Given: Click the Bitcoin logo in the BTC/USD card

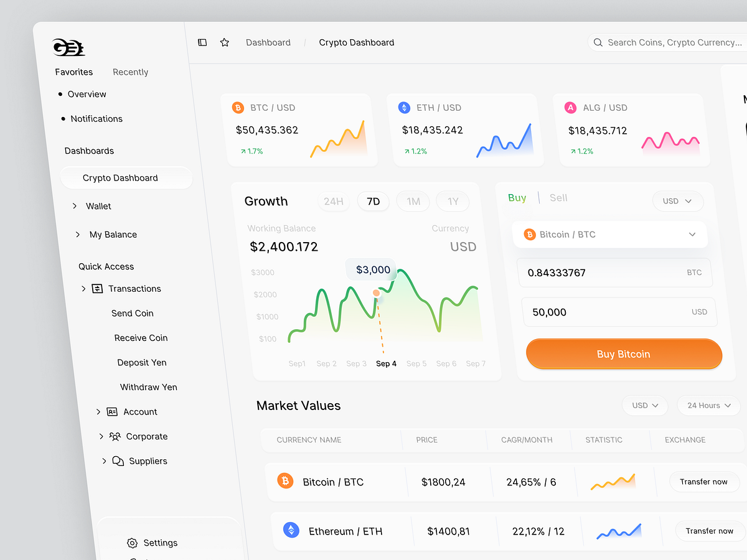Looking at the screenshot, I should tap(238, 108).
